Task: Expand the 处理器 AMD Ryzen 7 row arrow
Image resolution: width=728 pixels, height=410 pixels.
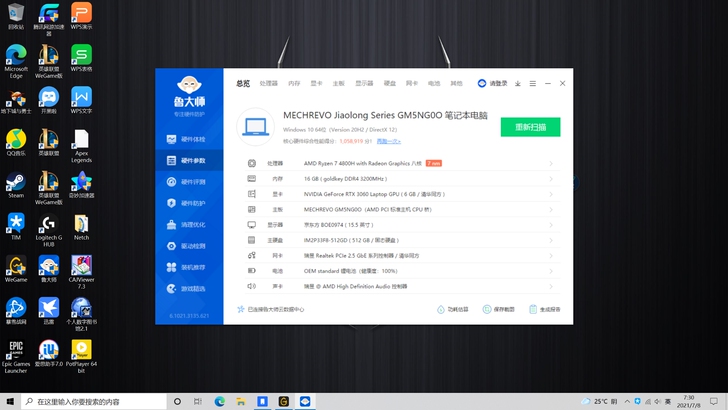Action: 551,163
